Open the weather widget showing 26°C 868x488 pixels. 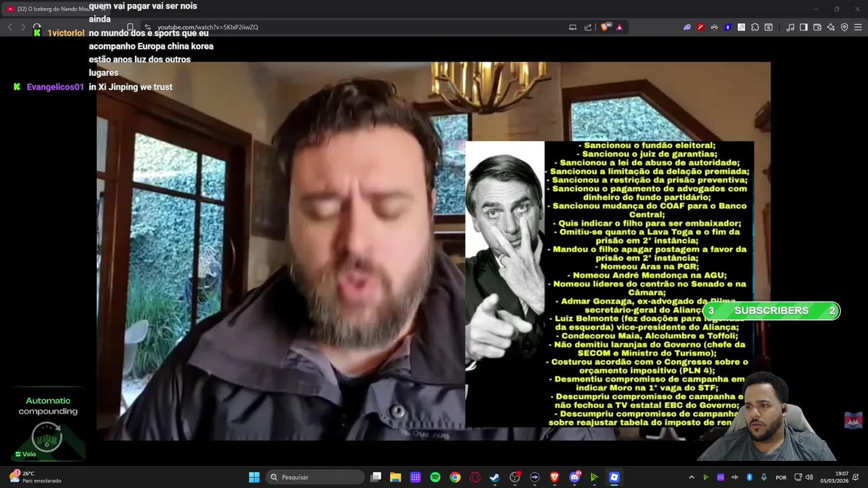coord(35,476)
